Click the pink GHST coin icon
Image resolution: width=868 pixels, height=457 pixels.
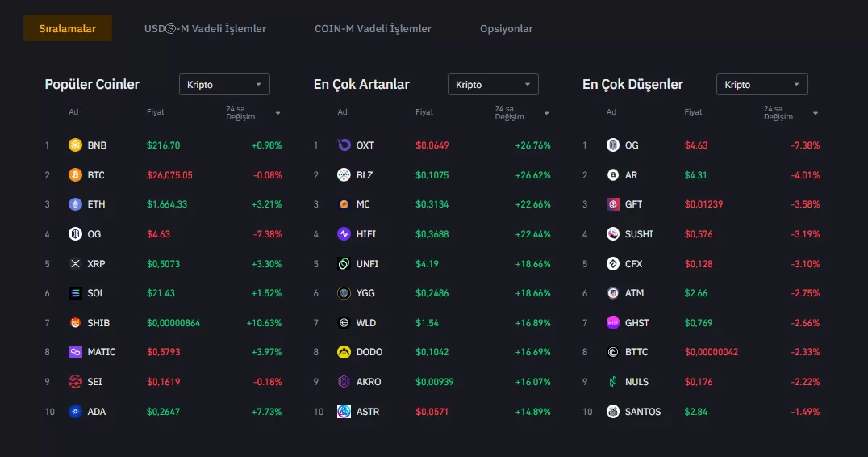(x=613, y=323)
